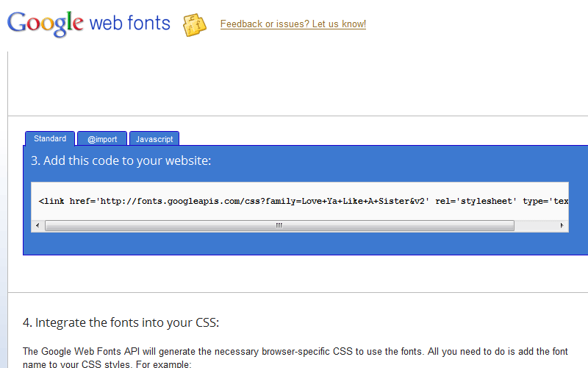The image size is (588, 368).
Task: Click the 'Integrate the fonts into your CSS' heading
Action: tap(121, 322)
